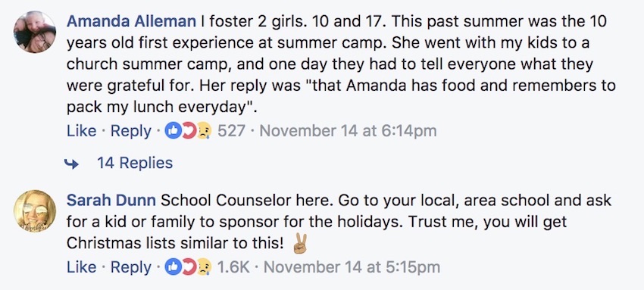Click the sad face reaction on Sarah's comment

(204, 267)
